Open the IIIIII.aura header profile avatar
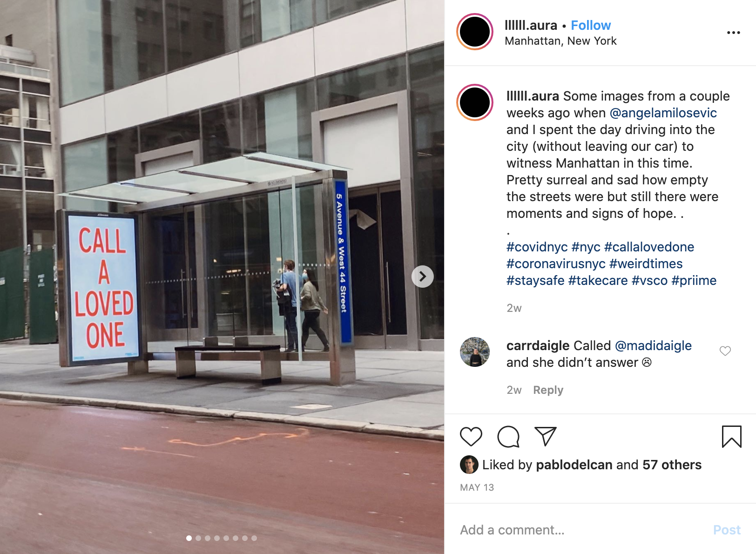 point(475,32)
